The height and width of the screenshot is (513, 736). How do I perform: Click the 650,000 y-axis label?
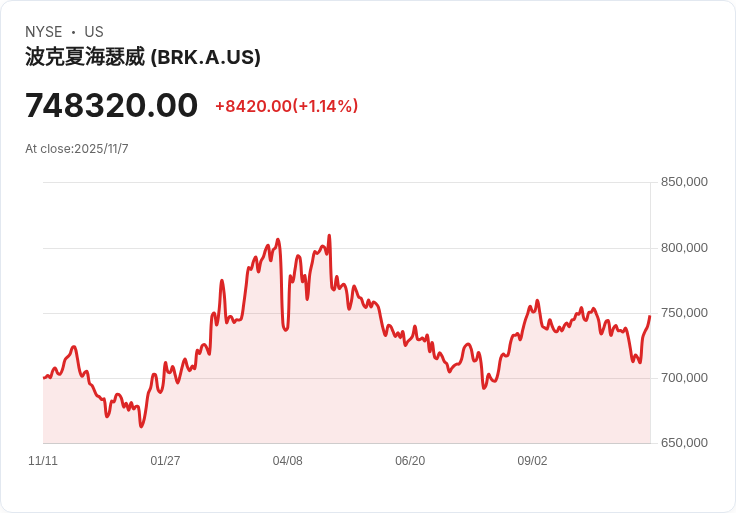point(684,443)
